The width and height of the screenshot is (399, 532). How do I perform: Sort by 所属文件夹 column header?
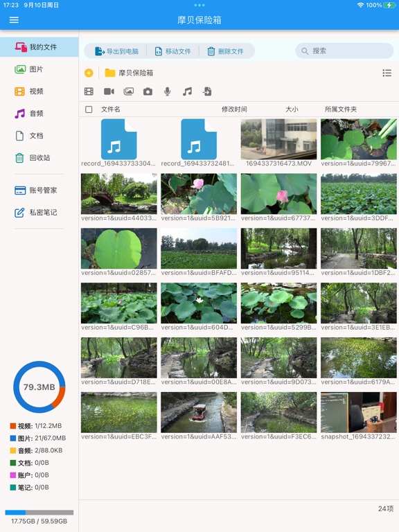click(x=341, y=109)
